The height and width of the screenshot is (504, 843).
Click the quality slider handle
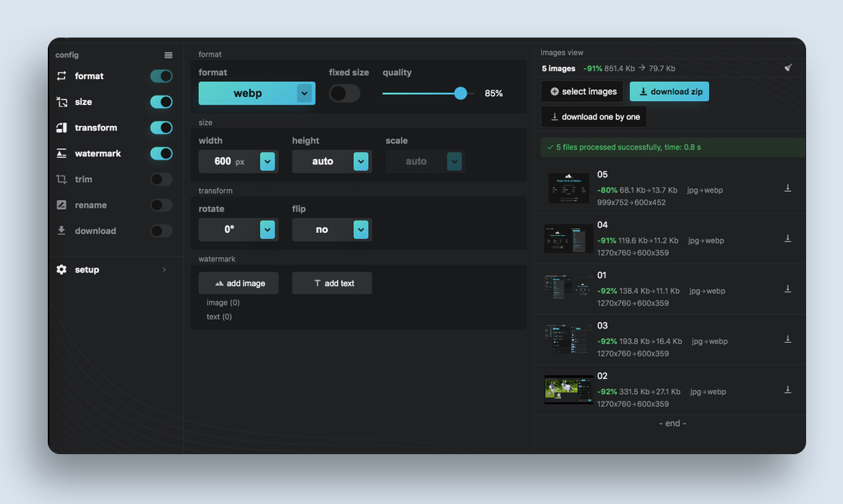(x=460, y=94)
